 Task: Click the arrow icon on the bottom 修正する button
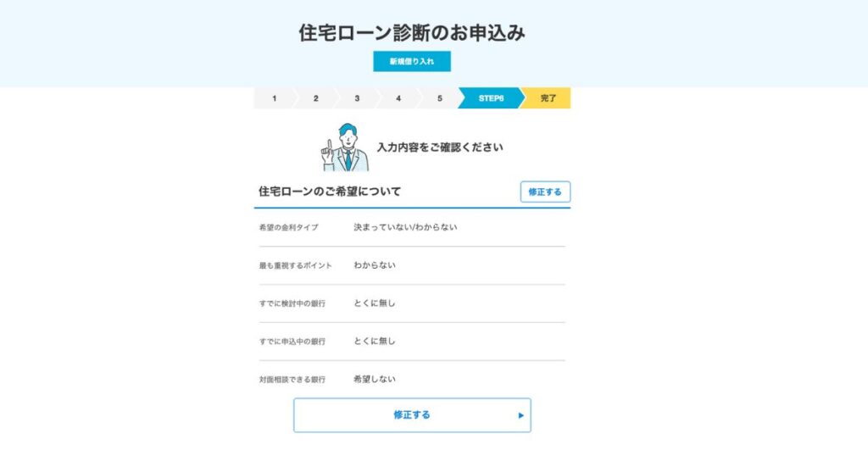521,415
